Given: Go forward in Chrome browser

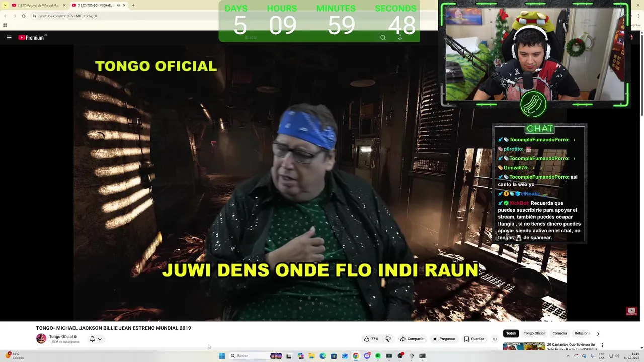Looking at the screenshot, I should pos(14,16).
